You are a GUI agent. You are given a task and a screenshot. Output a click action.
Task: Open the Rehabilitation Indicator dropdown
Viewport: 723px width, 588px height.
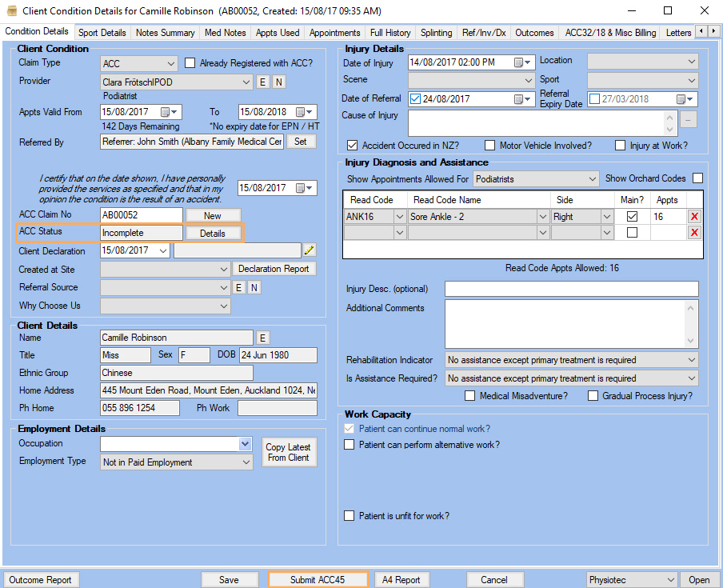690,361
